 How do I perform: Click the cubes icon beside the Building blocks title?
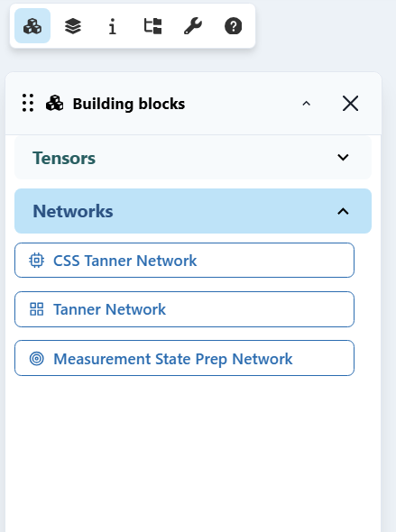pyautogui.click(x=54, y=103)
